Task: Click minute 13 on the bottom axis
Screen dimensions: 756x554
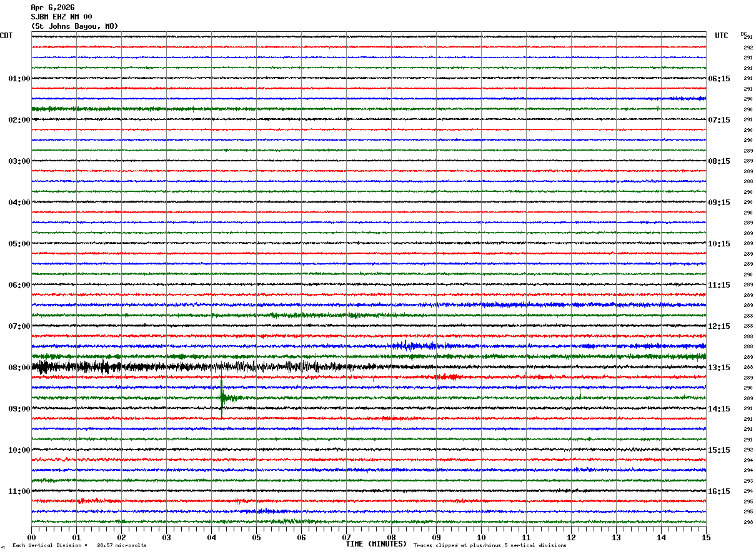Action: 616,537
